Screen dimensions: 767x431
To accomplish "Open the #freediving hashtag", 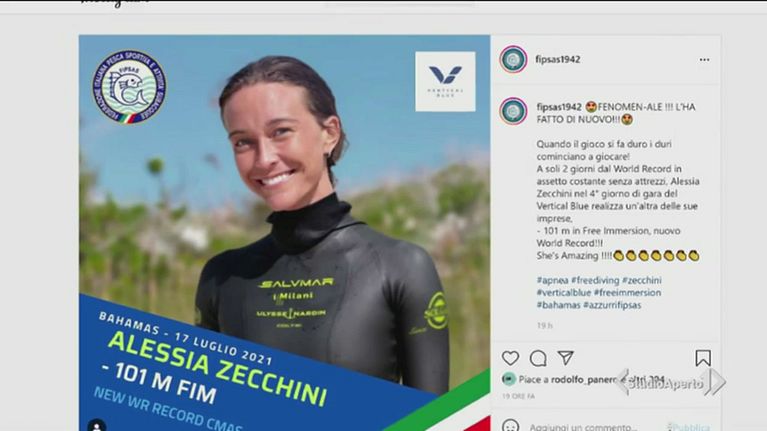I will click(595, 280).
